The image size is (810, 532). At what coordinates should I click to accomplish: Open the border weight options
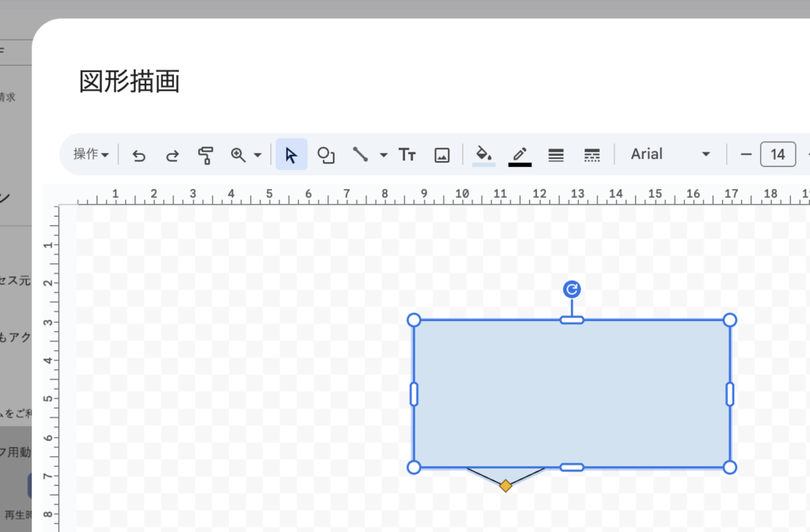556,155
